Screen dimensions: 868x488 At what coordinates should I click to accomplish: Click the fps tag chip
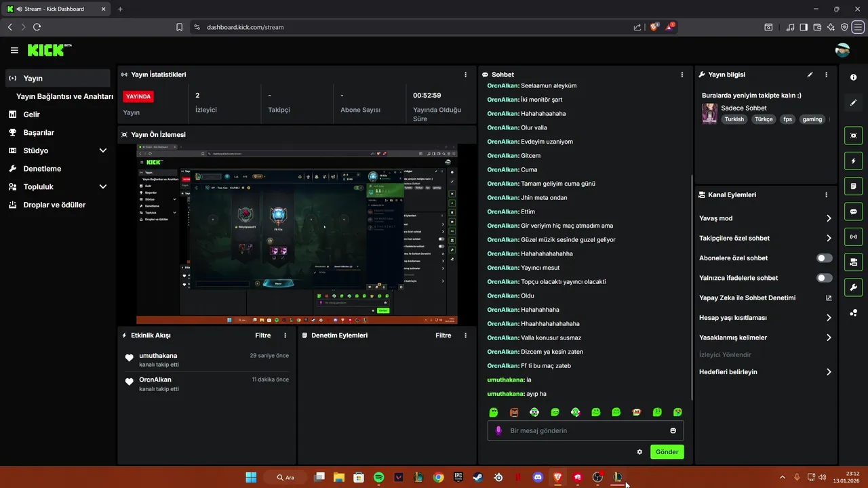pos(787,119)
